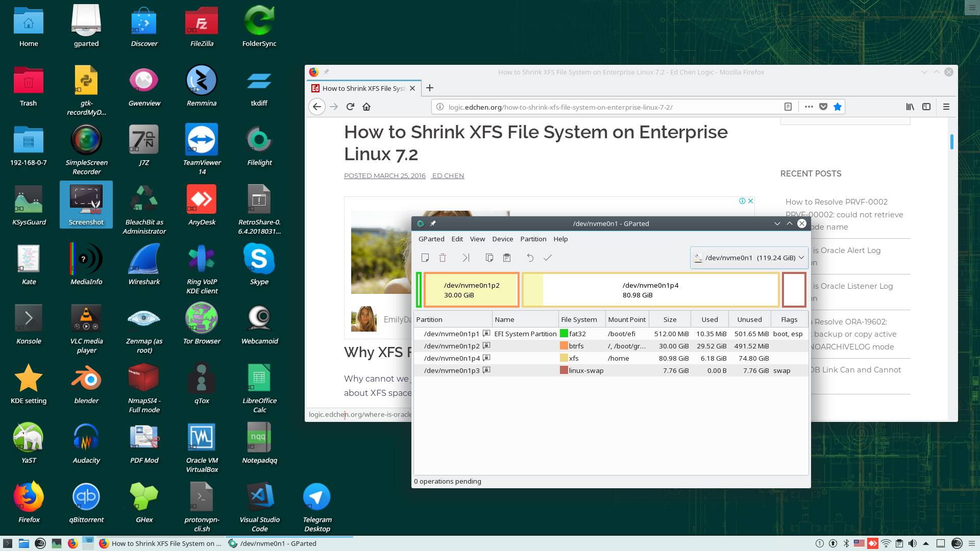Click the orange btrfs color swatch

(x=564, y=346)
